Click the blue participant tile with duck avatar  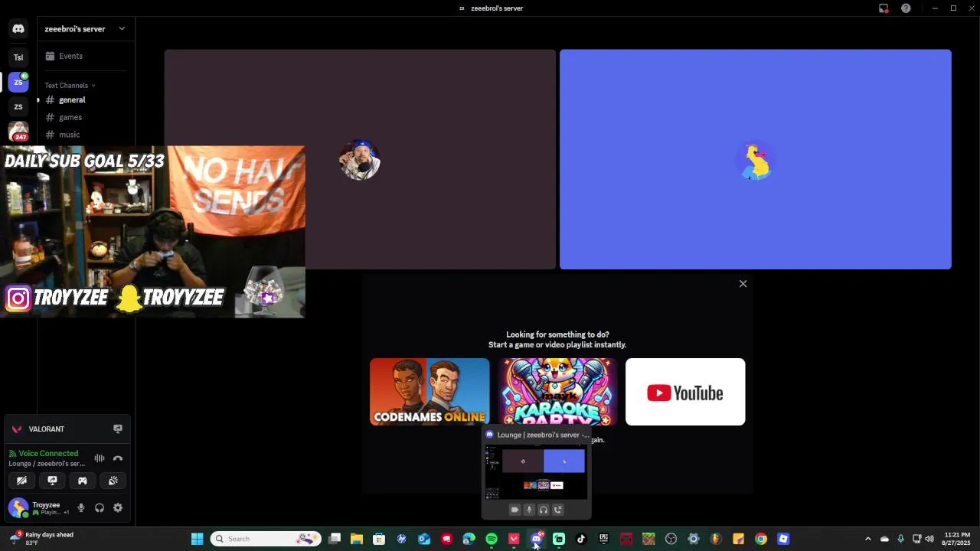756,159
